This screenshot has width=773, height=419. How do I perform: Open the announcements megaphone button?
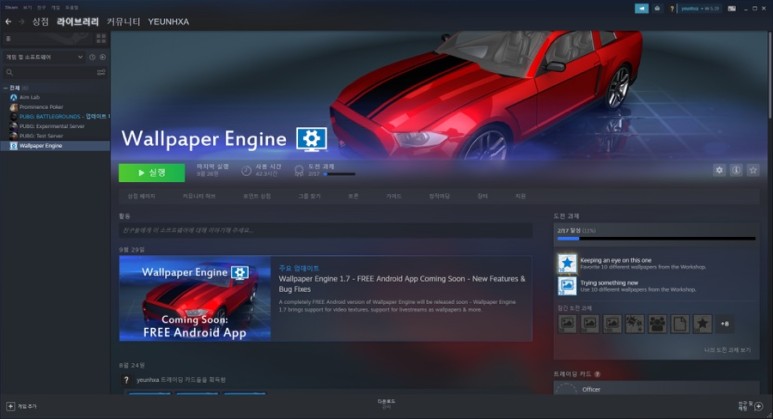[x=641, y=8]
